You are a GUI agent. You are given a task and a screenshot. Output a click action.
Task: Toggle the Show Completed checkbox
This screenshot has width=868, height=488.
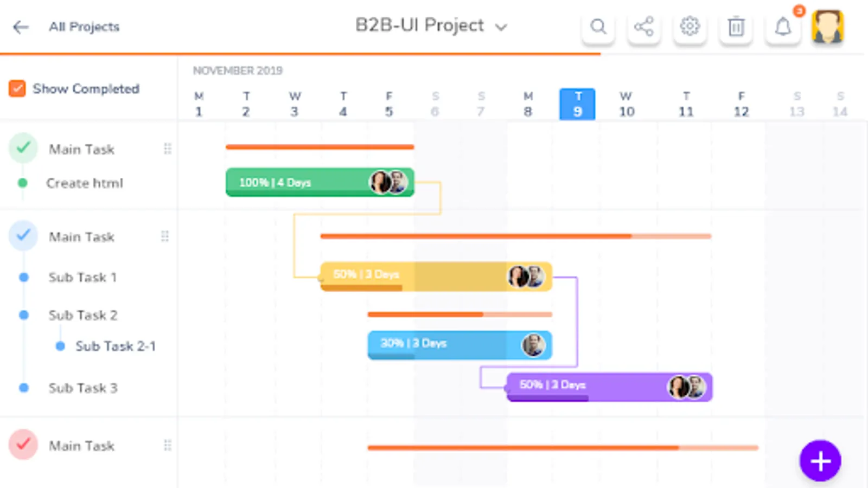click(17, 88)
